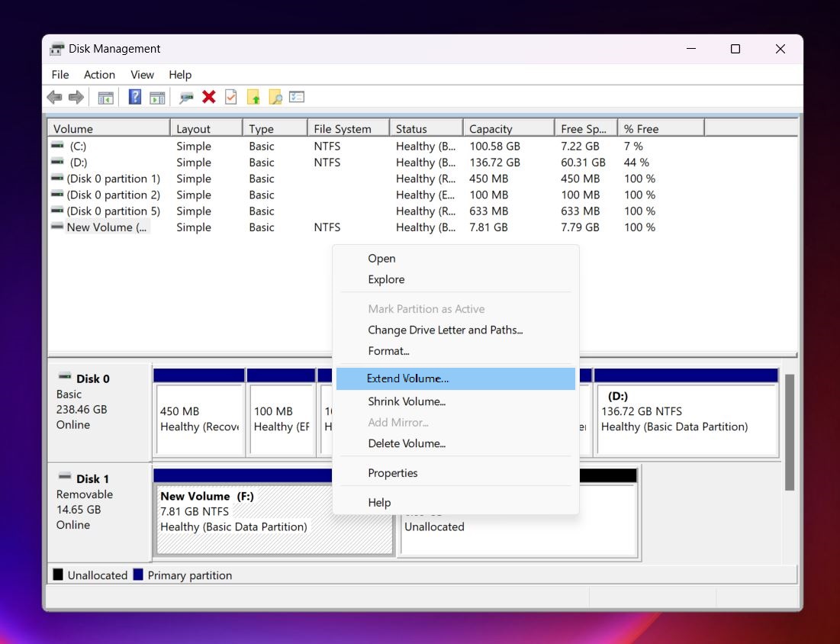The image size is (840, 644).
Task: Click the Forward arrow toolbar icon
Action: tap(76, 98)
